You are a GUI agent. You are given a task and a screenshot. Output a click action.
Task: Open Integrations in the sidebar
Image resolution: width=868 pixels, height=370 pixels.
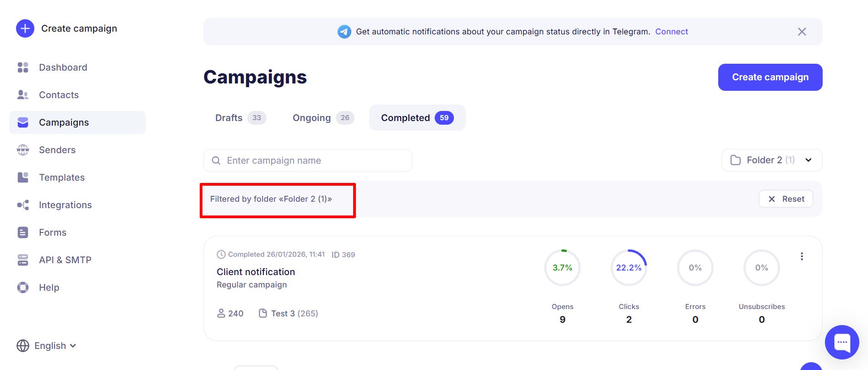coord(65,205)
